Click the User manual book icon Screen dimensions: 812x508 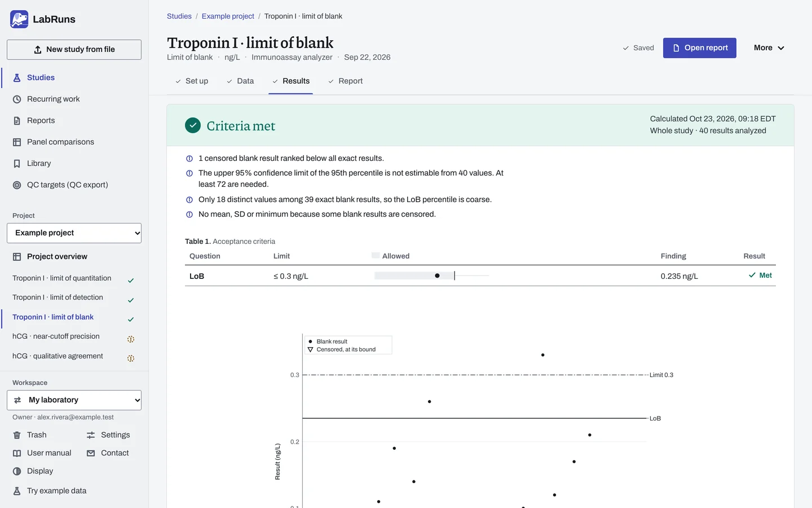(x=17, y=453)
